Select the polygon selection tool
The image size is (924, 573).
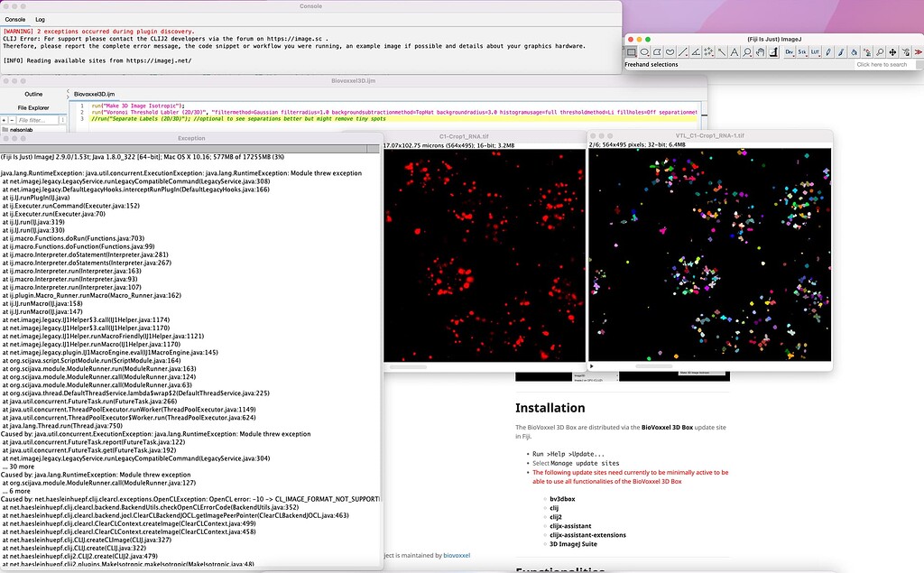click(656, 53)
